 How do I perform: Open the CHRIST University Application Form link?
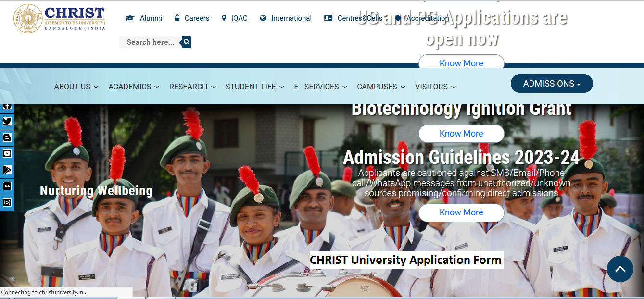click(405, 260)
